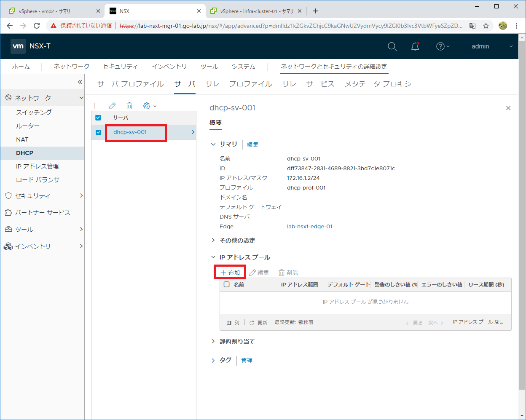Open a new browser tab
Screen dimensions: 526x420
316,11
